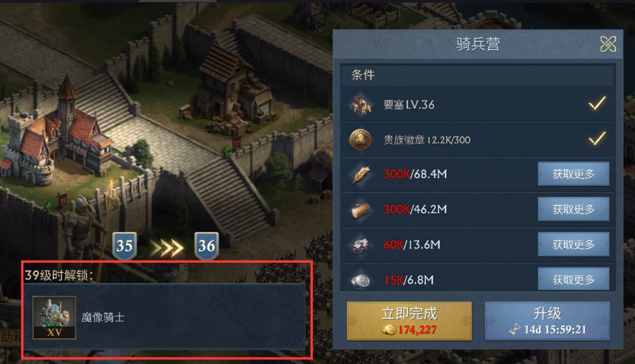Click the stone ore resource icon
Image resolution: width=635 pixels, height=364 pixels.
tap(360, 245)
